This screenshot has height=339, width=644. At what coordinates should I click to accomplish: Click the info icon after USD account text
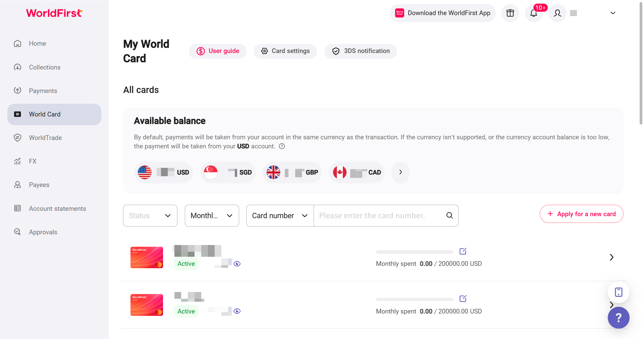pos(282,146)
